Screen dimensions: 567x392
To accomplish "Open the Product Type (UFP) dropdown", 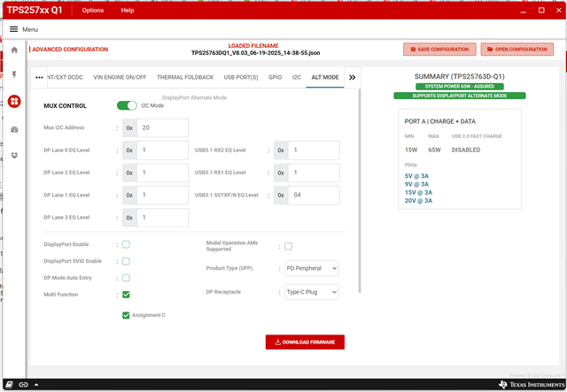I will (x=312, y=268).
